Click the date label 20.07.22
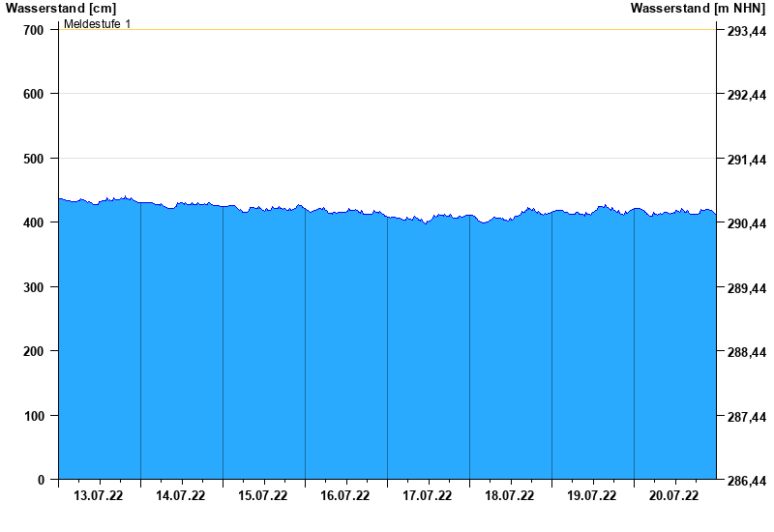Viewport: 774px width, 532px height. coord(673,495)
